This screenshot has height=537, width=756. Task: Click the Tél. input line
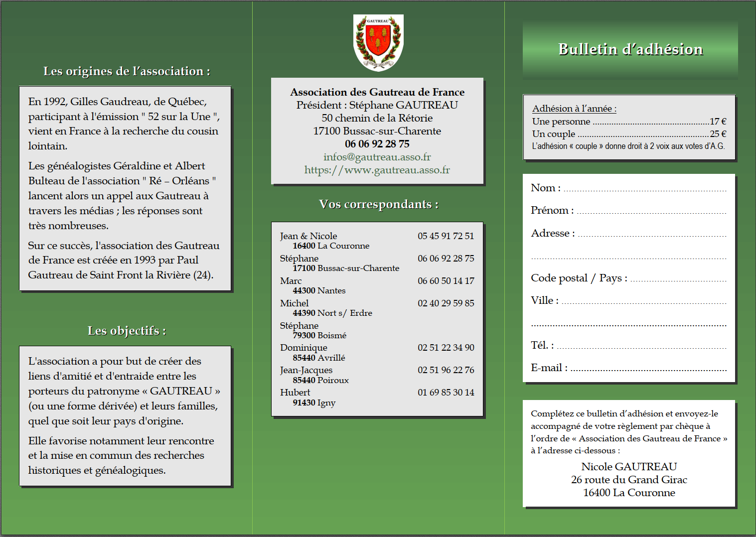[641, 346]
